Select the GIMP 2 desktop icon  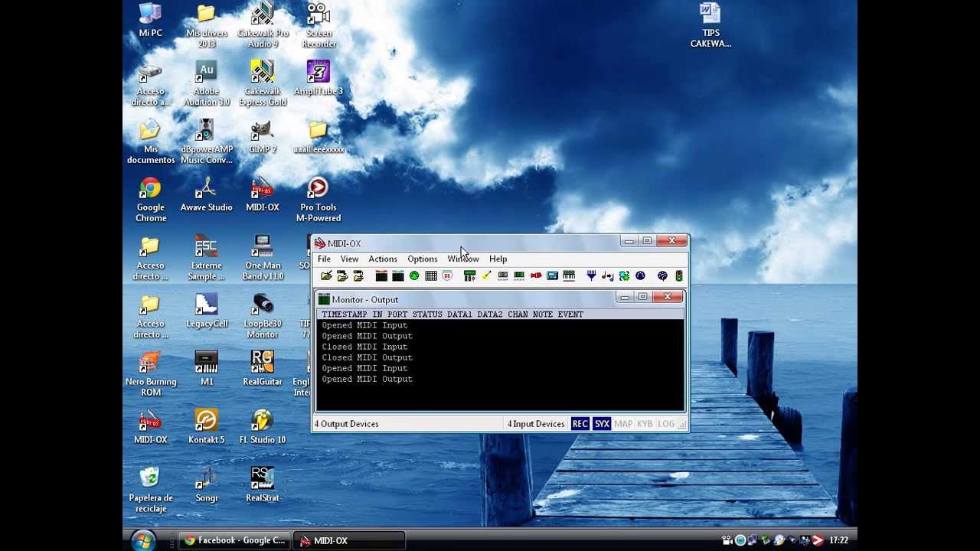tap(263, 136)
